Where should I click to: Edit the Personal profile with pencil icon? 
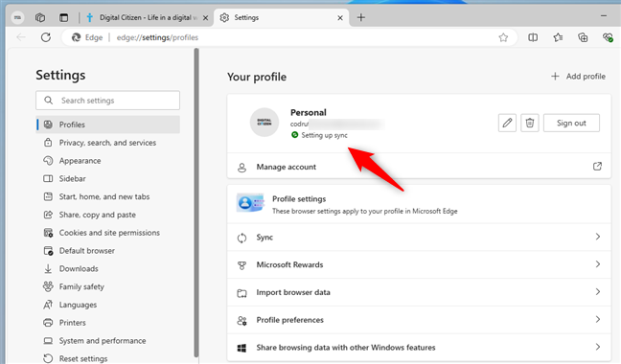coord(507,123)
